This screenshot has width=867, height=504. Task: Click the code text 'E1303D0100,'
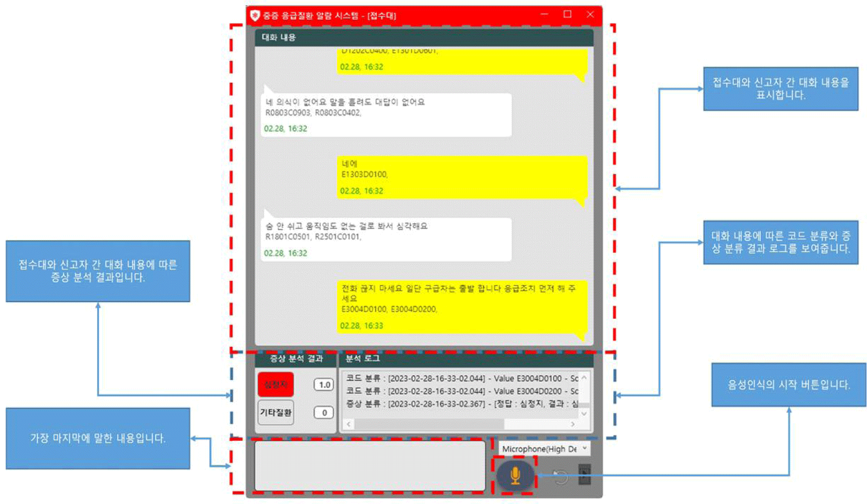click(365, 174)
